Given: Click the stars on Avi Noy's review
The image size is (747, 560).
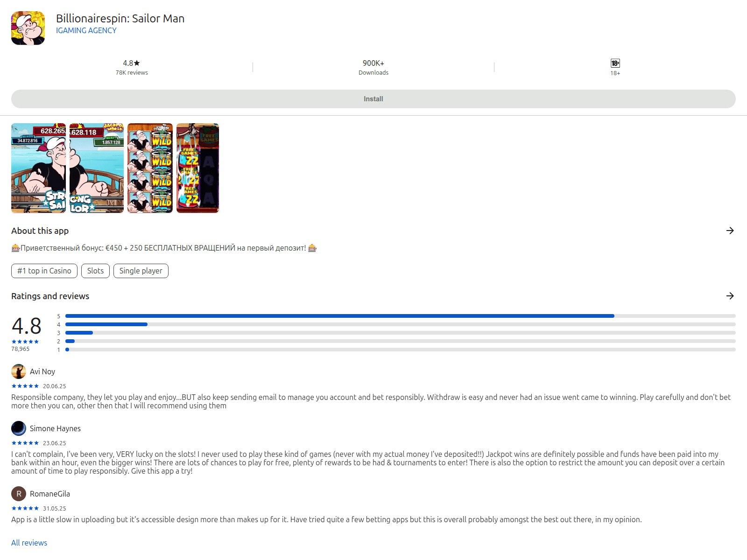Looking at the screenshot, I should [25, 386].
